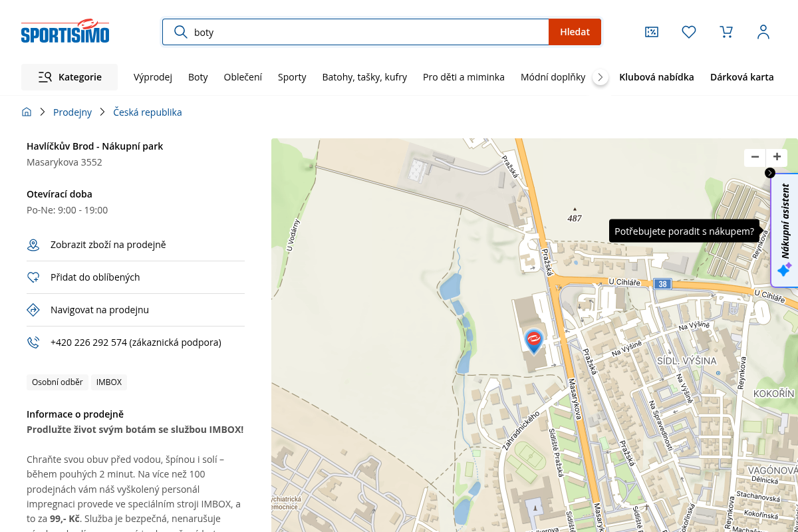Viewport: 798px width, 532px height.
Task: Open the shopping cart icon
Action: point(726,32)
